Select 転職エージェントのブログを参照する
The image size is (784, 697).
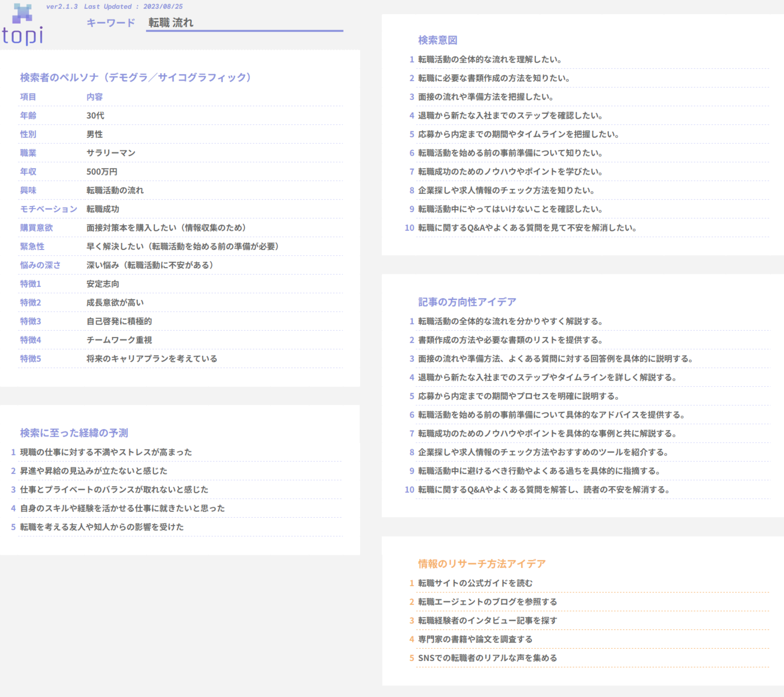click(488, 602)
